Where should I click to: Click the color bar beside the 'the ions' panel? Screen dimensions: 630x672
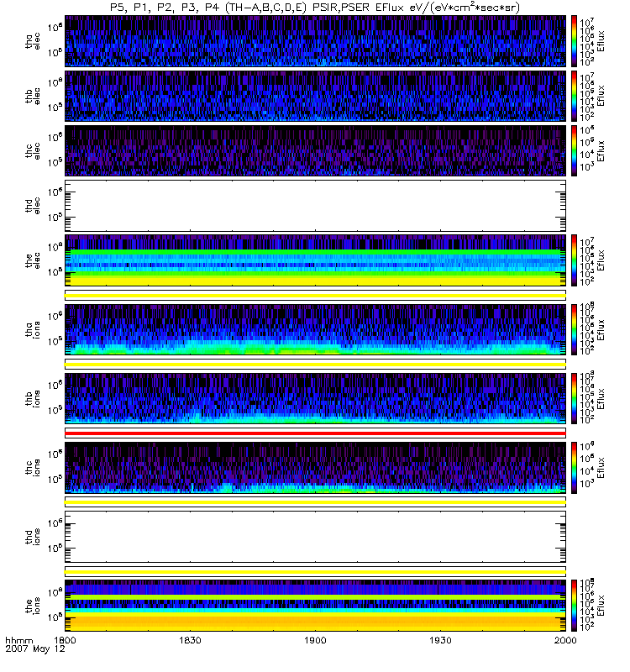click(x=574, y=606)
